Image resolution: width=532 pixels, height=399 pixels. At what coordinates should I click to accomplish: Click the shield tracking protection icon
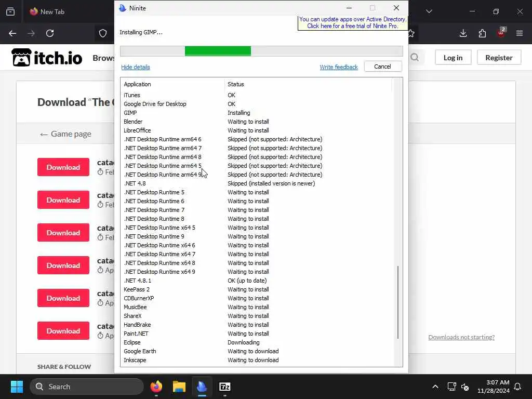pos(103,33)
